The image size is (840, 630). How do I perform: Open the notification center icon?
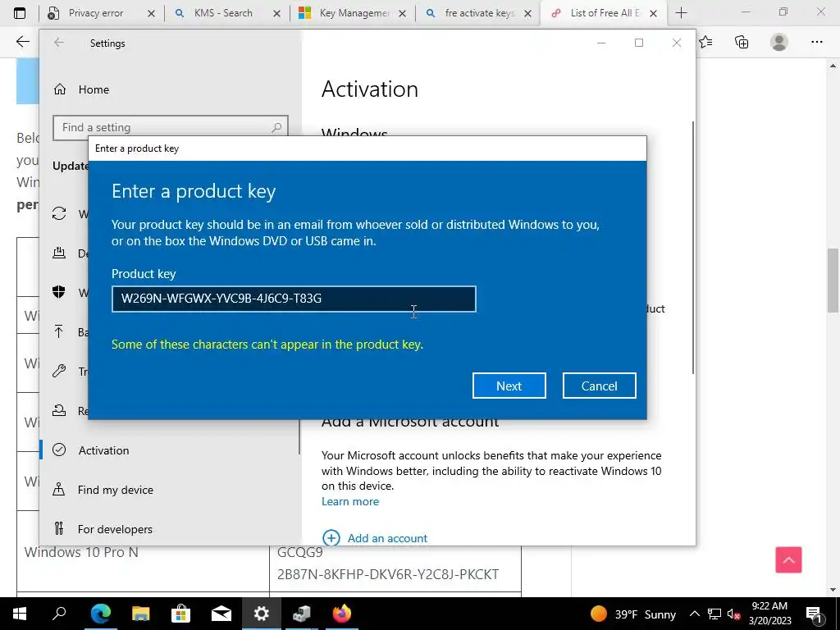pos(814,614)
